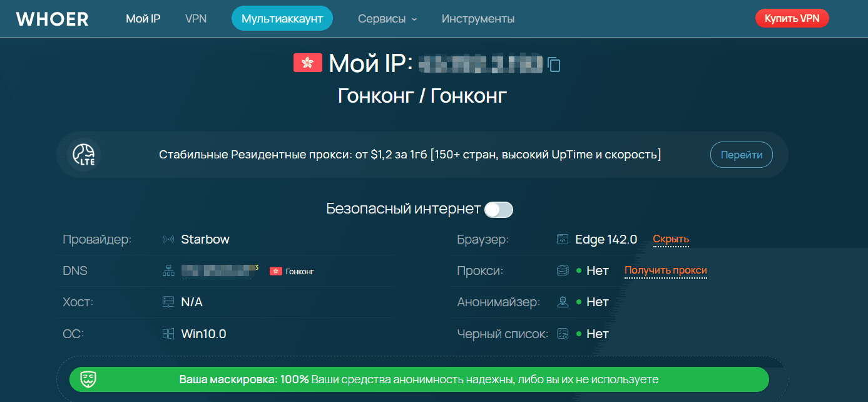
Task: Click the proxy database icon
Action: pyautogui.click(x=561, y=271)
